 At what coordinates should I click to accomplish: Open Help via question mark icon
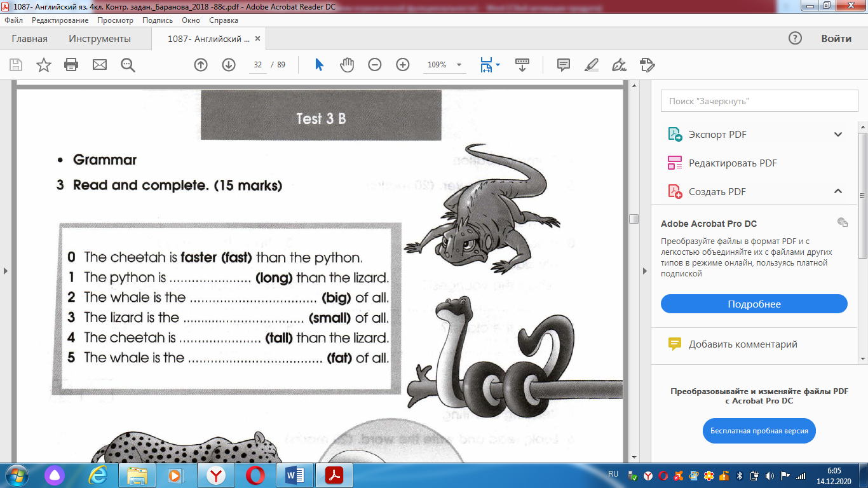(x=795, y=38)
